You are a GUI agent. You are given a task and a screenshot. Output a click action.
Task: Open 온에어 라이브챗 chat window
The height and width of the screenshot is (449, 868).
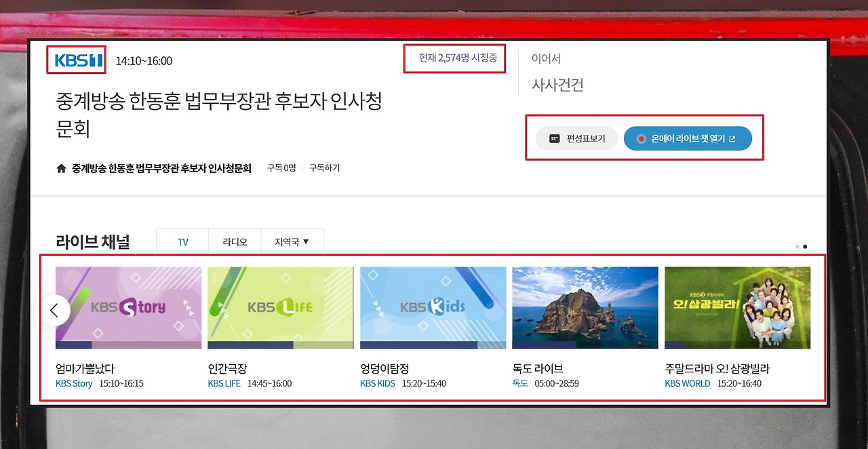tap(688, 138)
